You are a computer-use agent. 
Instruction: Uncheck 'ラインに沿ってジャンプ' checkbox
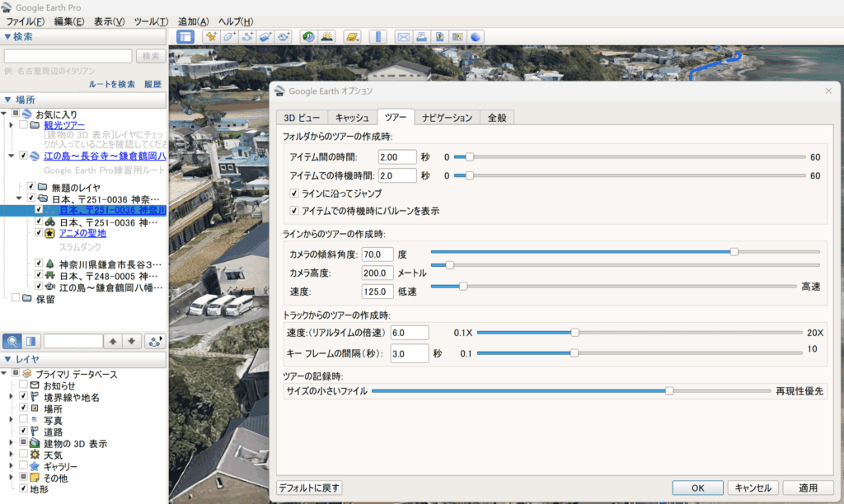(x=294, y=194)
